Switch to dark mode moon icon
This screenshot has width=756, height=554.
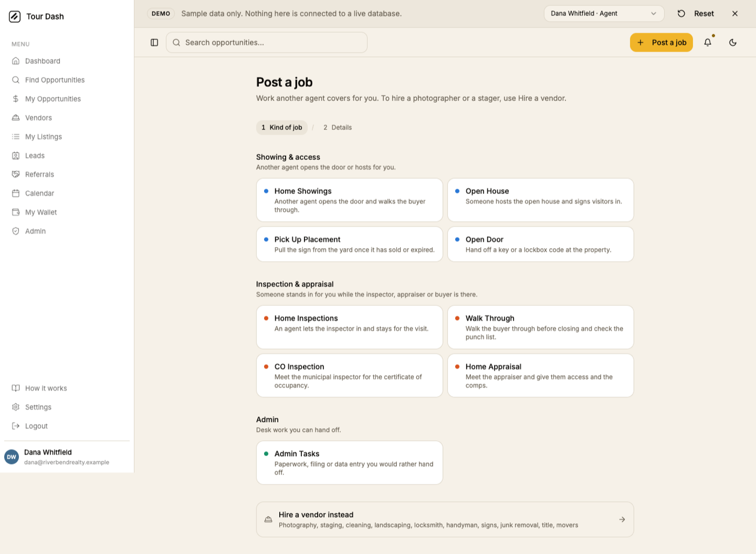click(x=733, y=43)
